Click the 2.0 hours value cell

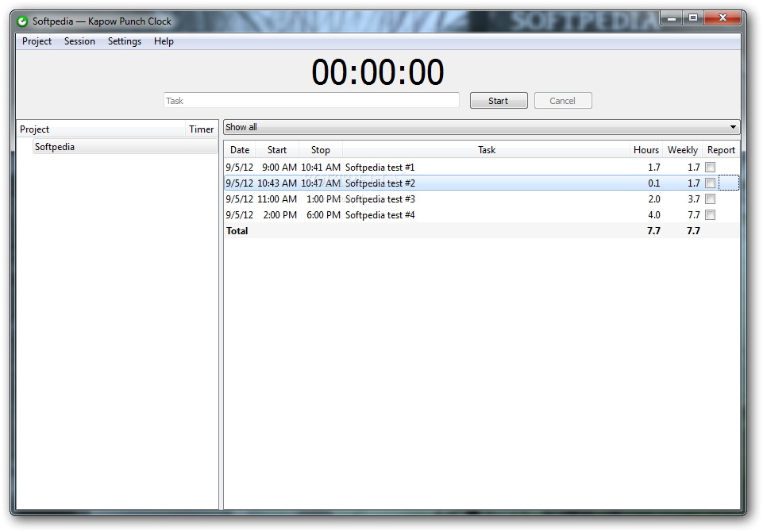coord(654,199)
